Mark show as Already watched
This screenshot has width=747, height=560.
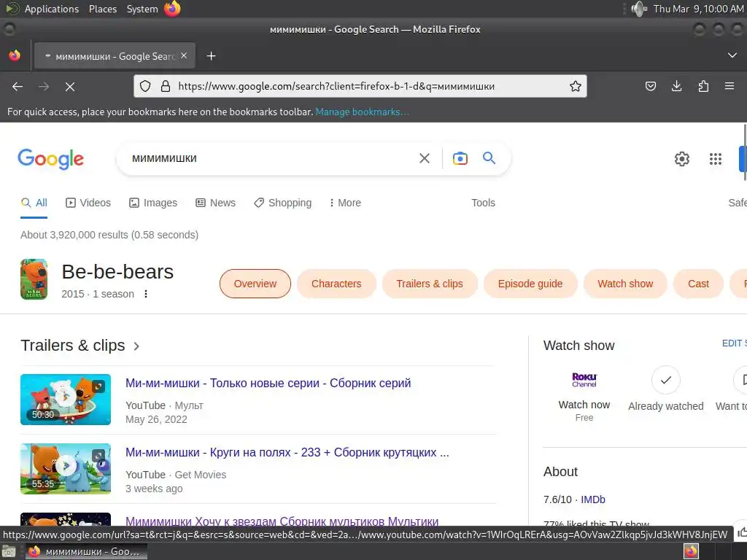point(665,389)
